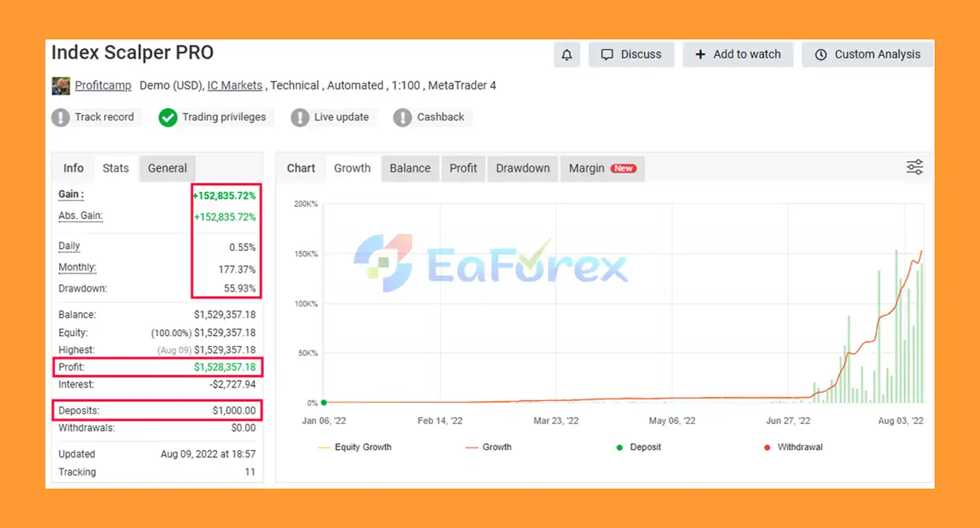This screenshot has height=528, width=980.
Task: Select the Chart tab
Action: pos(301,168)
